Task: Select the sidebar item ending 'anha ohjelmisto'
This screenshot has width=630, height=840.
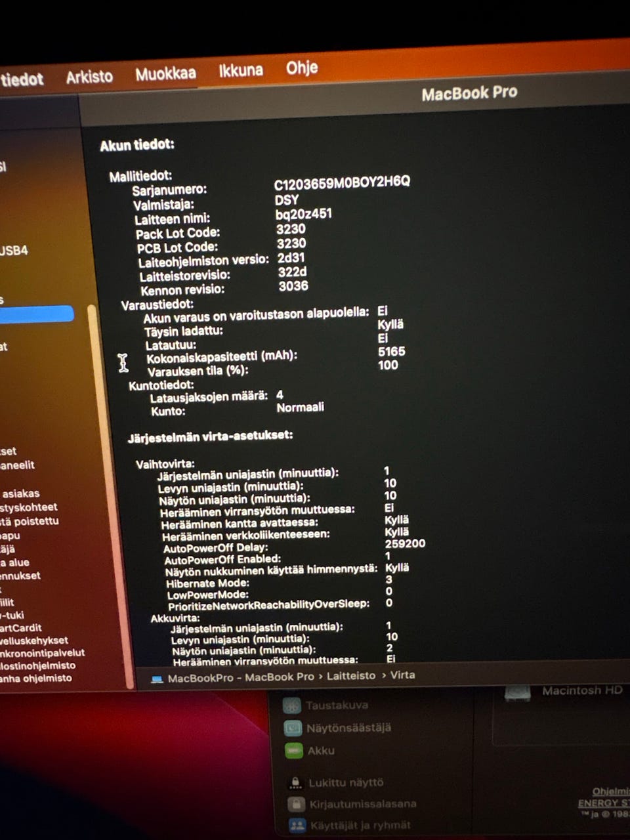Action: tap(36, 678)
